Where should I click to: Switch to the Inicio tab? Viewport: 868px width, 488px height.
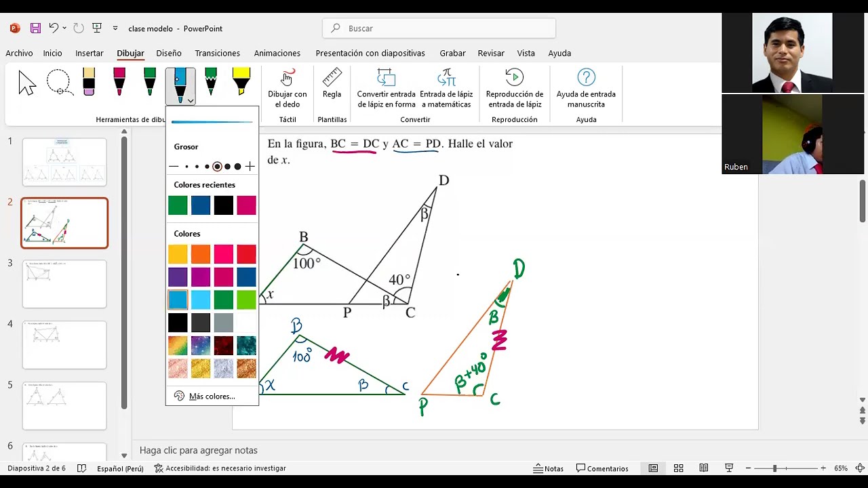tap(52, 53)
